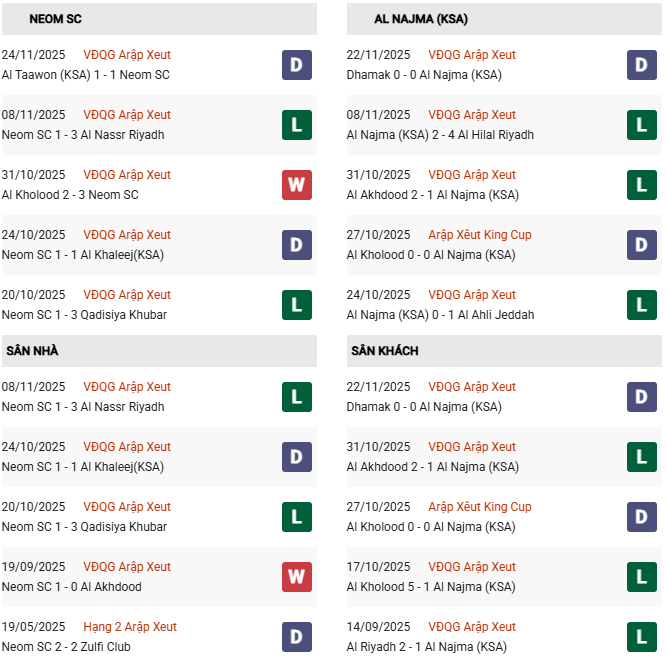Open VĐQG Arập Xeut link dated 14/09/2025

point(472,627)
